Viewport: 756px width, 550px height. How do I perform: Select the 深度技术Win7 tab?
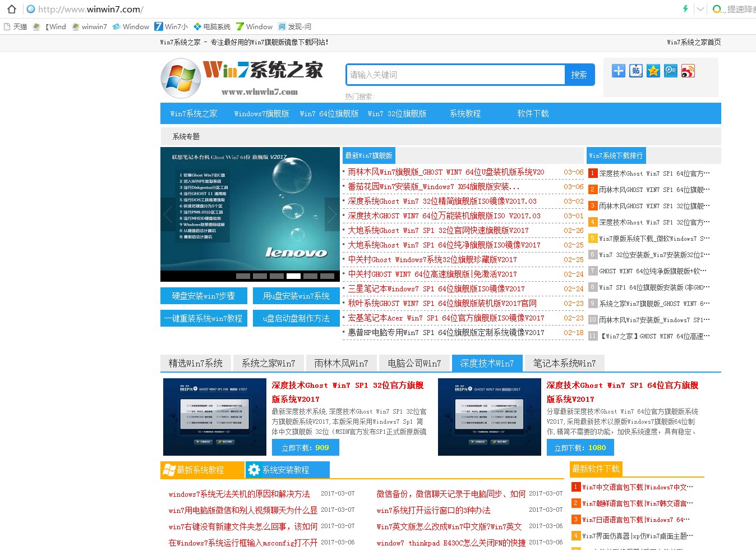pos(487,363)
